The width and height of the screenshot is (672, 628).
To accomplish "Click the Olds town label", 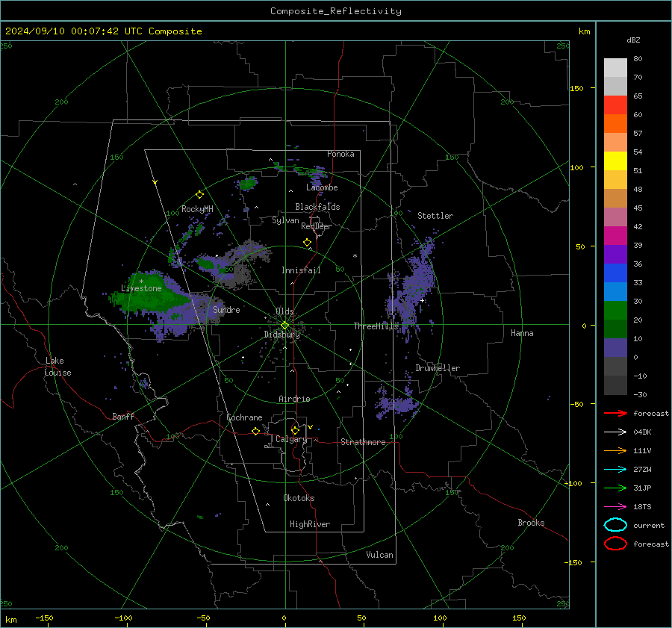I will pos(284,311).
